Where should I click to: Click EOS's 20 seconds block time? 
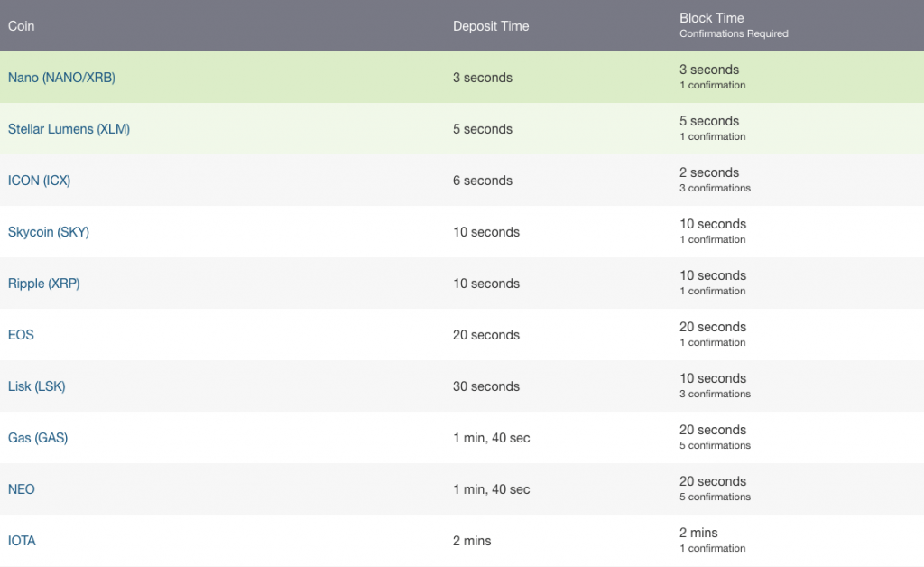[x=713, y=327]
